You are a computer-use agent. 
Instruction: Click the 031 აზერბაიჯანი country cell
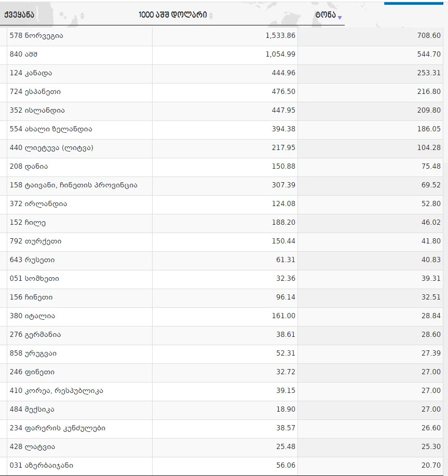(x=45, y=466)
